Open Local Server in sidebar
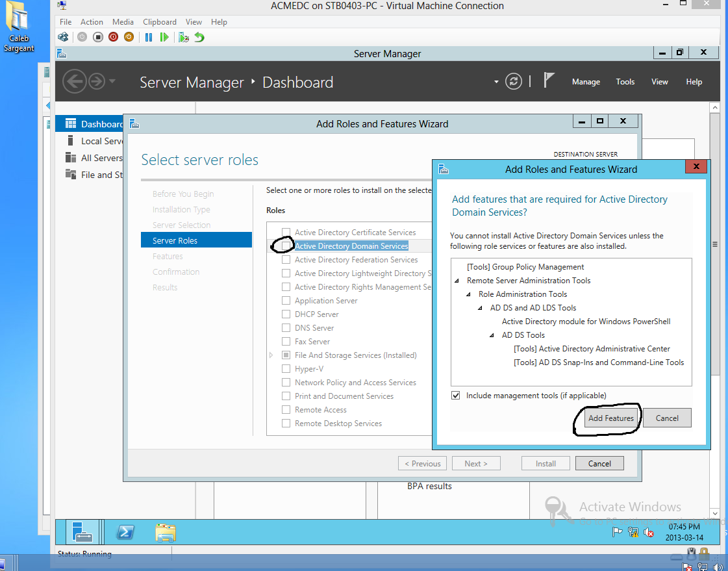Image resolution: width=728 pixels, height=571 pixels. tap(94, 141)
